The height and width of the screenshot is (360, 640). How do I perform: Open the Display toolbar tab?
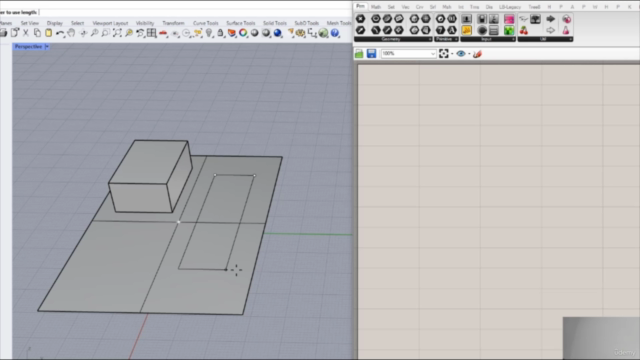(55, 23)
